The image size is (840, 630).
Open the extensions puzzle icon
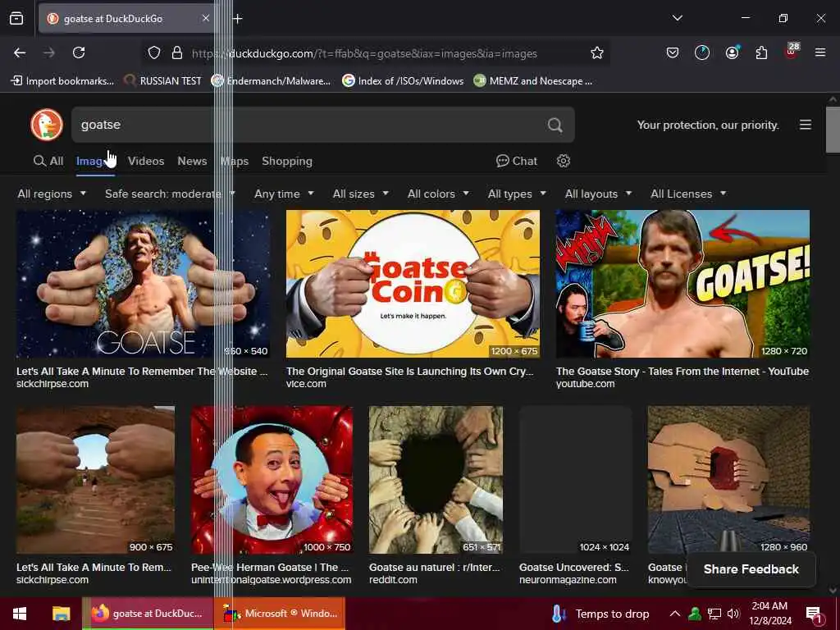[x=761, y=52]
